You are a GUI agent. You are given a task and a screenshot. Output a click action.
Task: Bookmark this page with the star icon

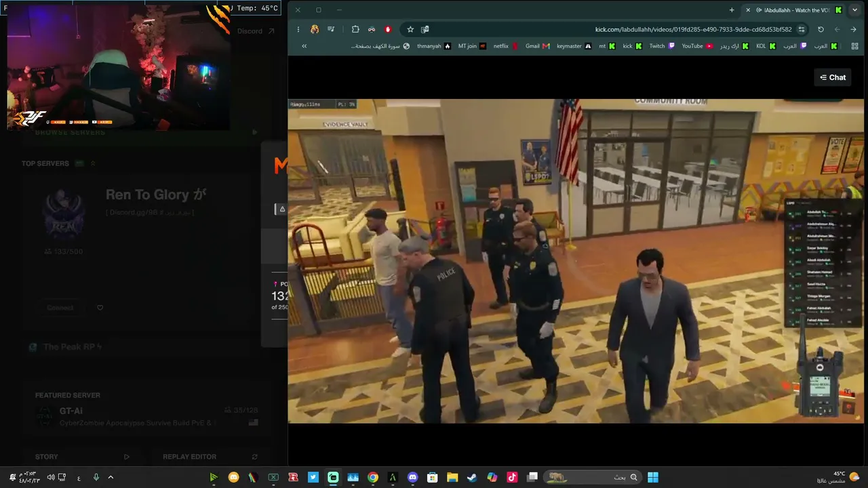click(x=410, y=29)
